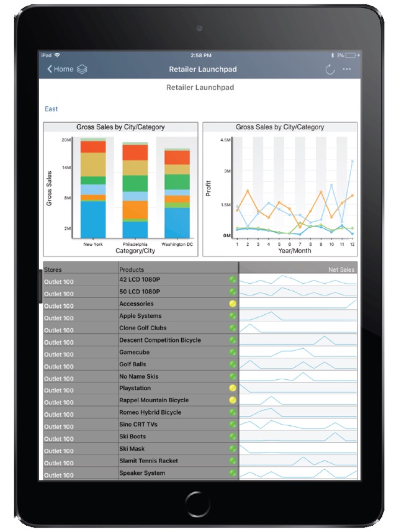Click yellow status dot for Playstation

coord(233,388)
